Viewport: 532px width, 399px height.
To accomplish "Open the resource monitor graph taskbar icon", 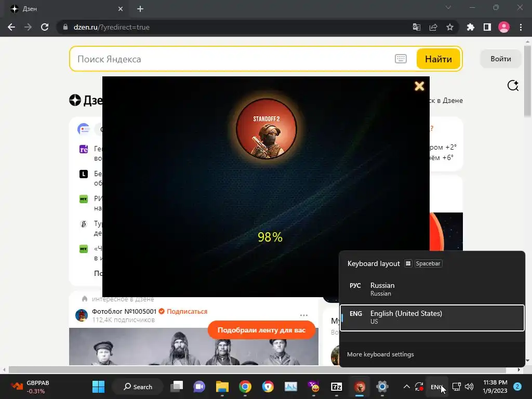I will coord(291,387).
